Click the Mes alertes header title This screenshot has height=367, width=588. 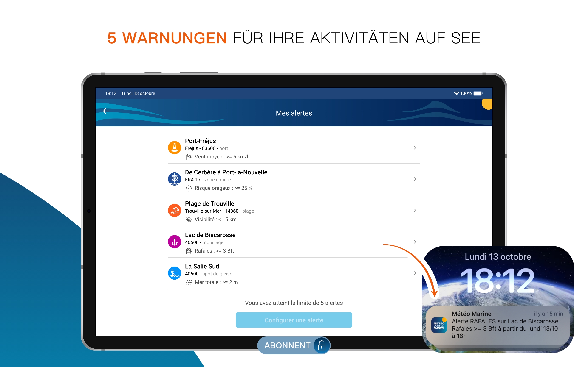[294, 113]
